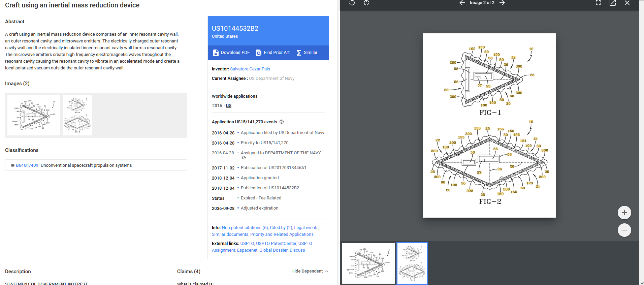Click Application filed by US Navy event

(x=282, y=133)
